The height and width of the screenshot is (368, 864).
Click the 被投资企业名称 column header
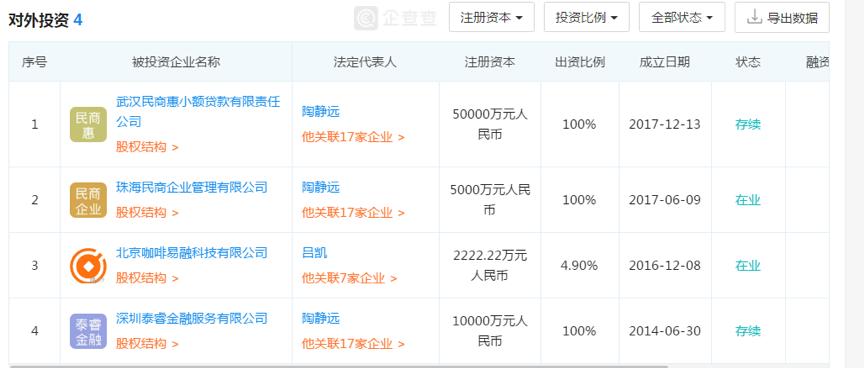click(x=176, y=62)
